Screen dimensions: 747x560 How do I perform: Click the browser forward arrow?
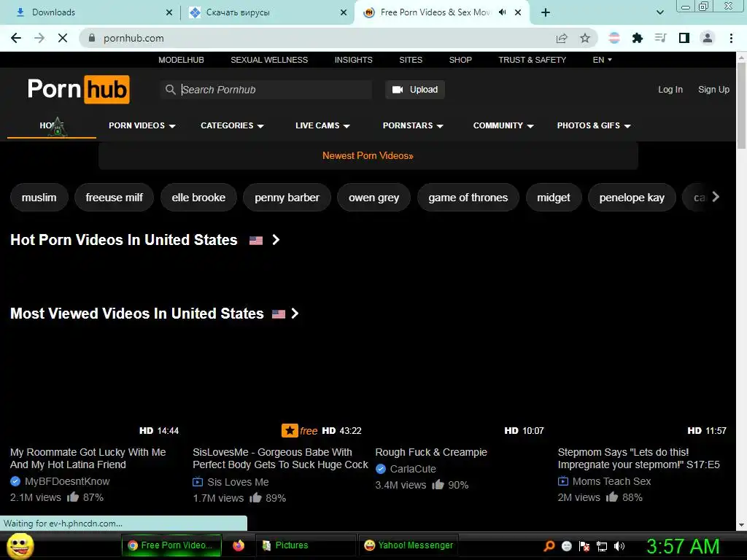click(39, 38)
